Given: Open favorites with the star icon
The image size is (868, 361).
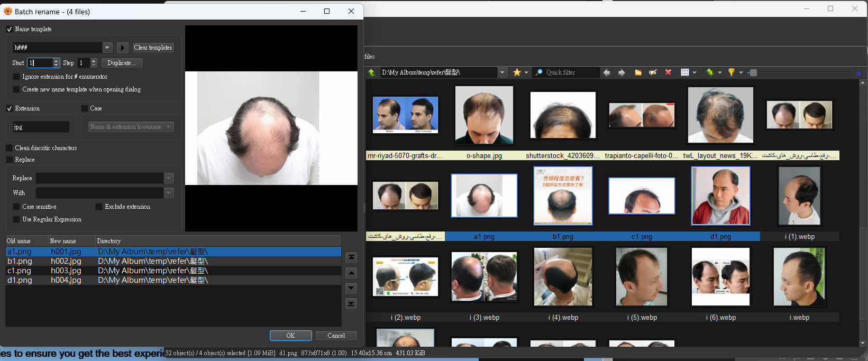Looking at the screenshot, I should [517, 72].
